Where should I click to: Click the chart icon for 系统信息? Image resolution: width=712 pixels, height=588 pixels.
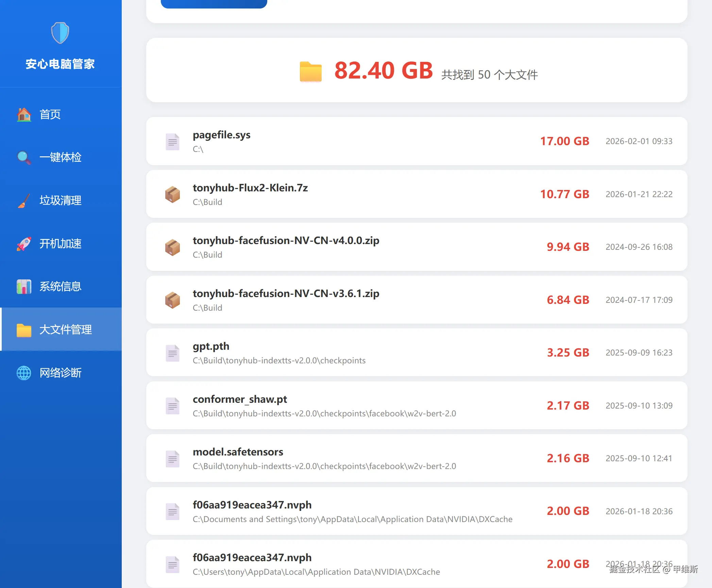click(24, 287)
